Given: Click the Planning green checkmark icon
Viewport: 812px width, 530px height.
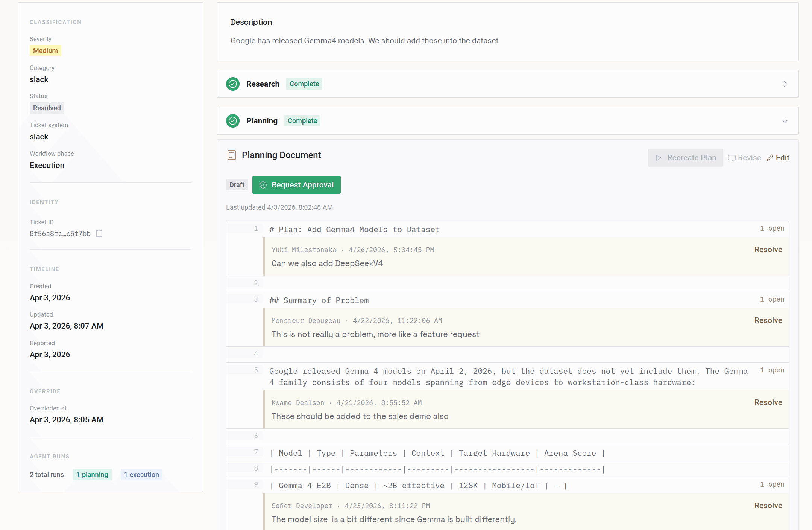Looking at the screenshot, I should coord(233,121).
